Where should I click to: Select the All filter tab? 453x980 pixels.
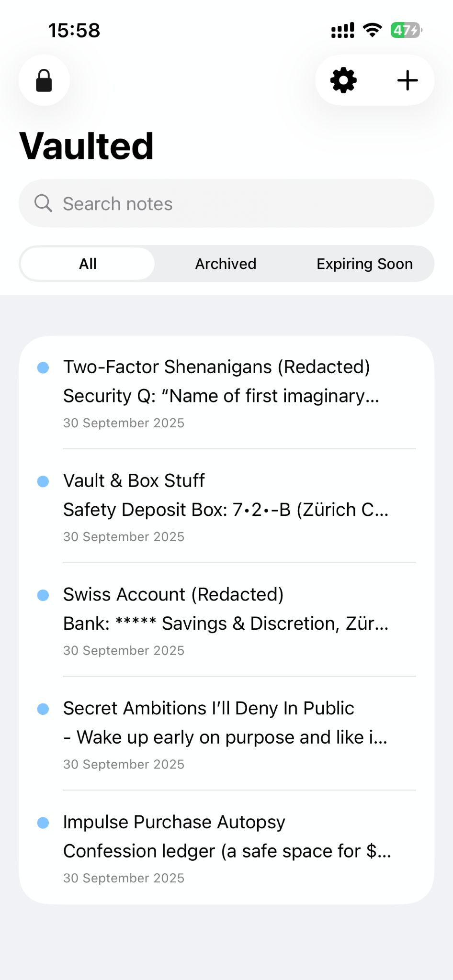tap(88, 264)
